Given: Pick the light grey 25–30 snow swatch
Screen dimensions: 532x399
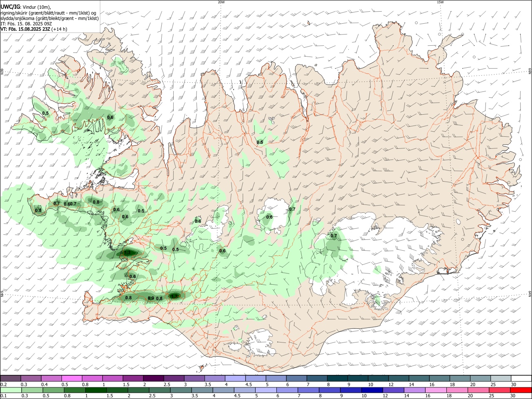Looking at the screenshot, I should click(500, 378).
